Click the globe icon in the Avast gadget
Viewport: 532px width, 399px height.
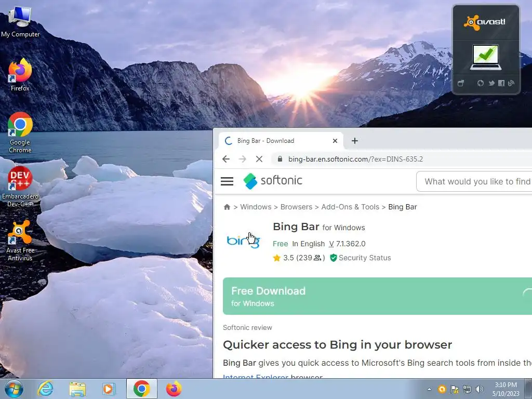click(x=480, y=83)
